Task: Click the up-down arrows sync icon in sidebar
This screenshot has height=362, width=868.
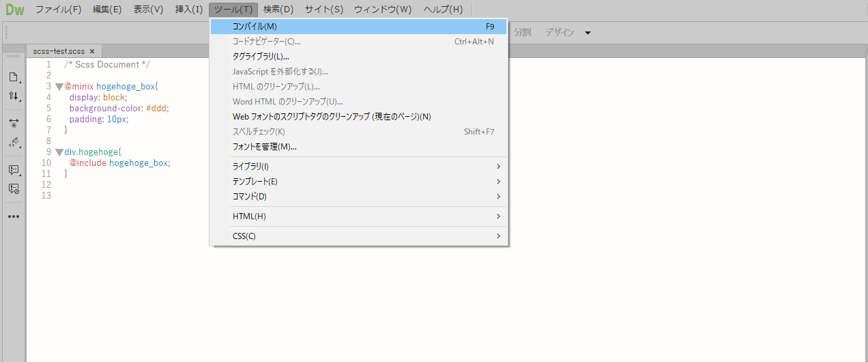Action: 13,96
